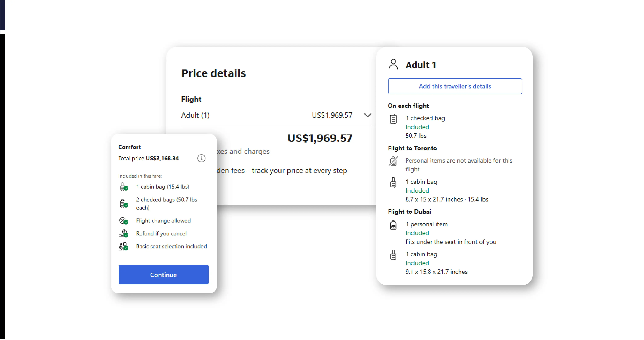Click the basic seat selection icon
644x340 pixels.
(123, 246)
